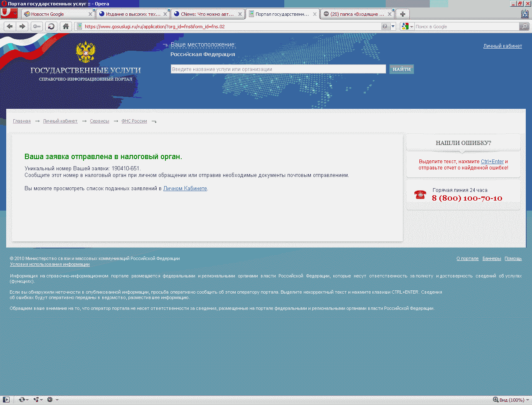Expand the address bar history dropdown
532x405 pixels.
click(x=393, y=27)
